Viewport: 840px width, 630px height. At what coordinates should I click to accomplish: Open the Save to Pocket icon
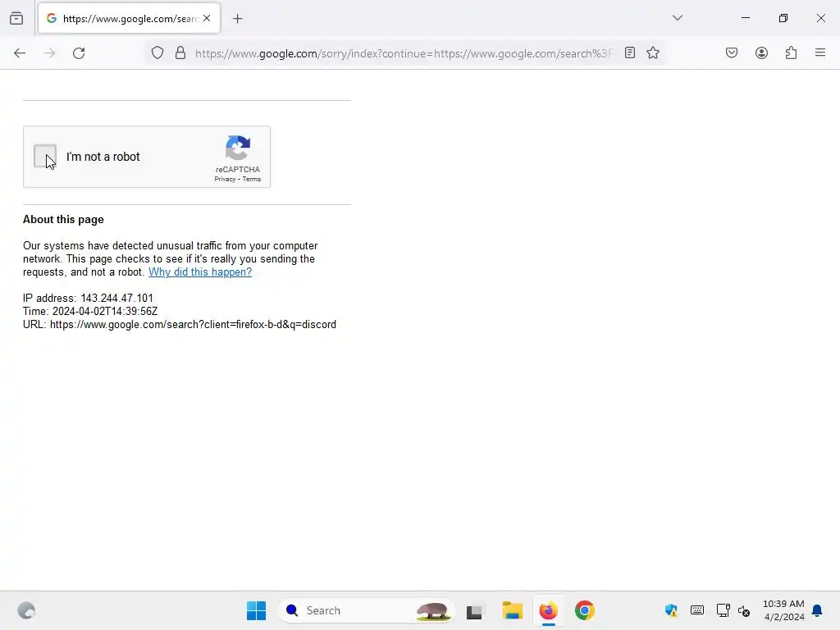point(732,52)
